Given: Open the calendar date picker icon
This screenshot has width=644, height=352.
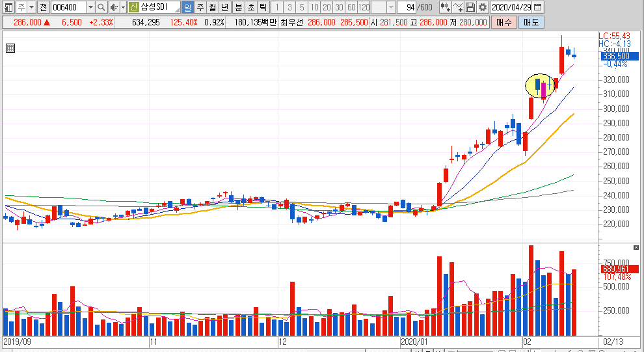Looking at the screenshot, I should point(537,8).
